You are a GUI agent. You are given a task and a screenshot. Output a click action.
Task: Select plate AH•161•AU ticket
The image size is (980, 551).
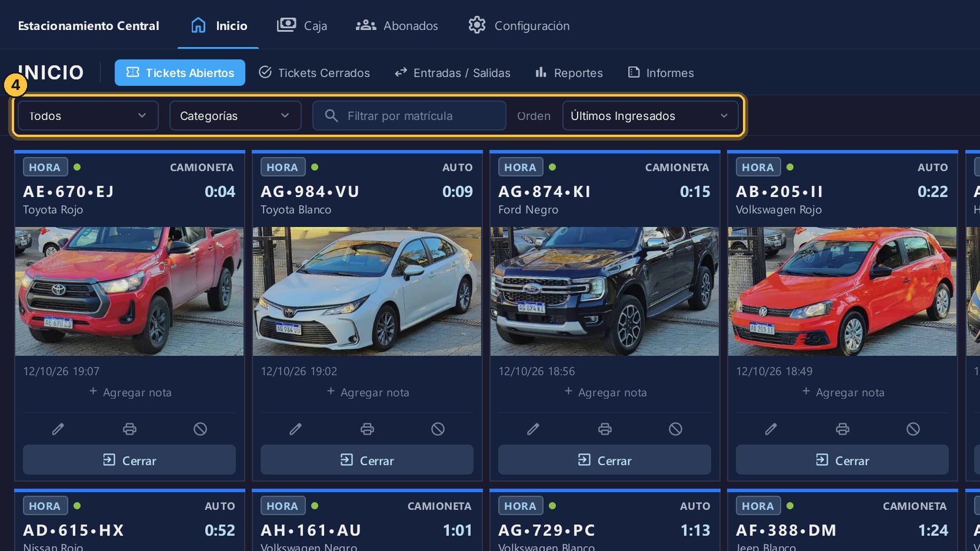311,530
